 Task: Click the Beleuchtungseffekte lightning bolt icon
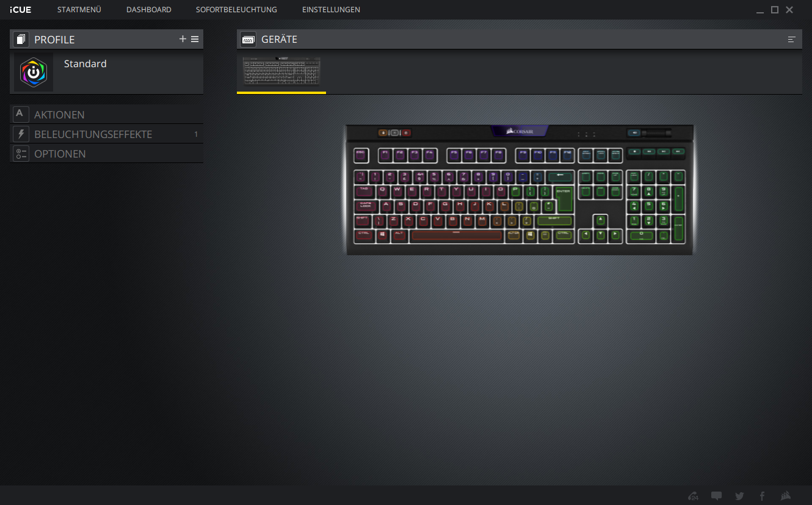pyautogui.click(x=21, y=134)
